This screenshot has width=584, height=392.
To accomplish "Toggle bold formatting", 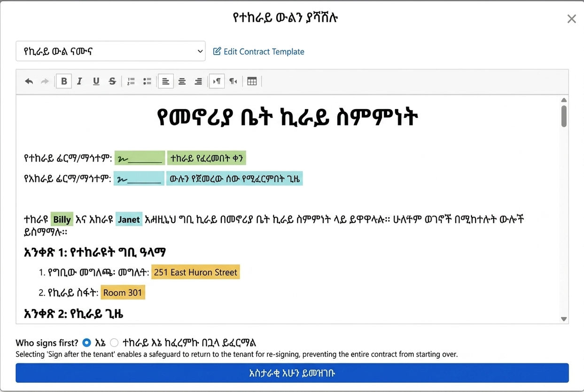I will 64,81.
